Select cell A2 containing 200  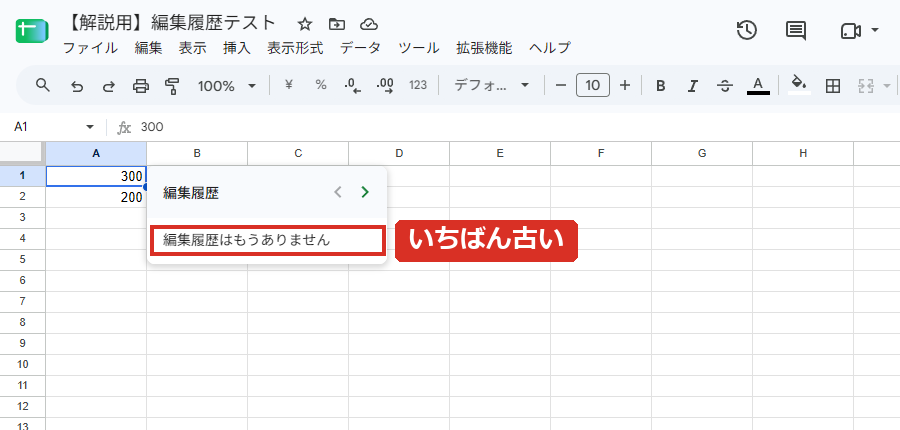tap(96, 197)
